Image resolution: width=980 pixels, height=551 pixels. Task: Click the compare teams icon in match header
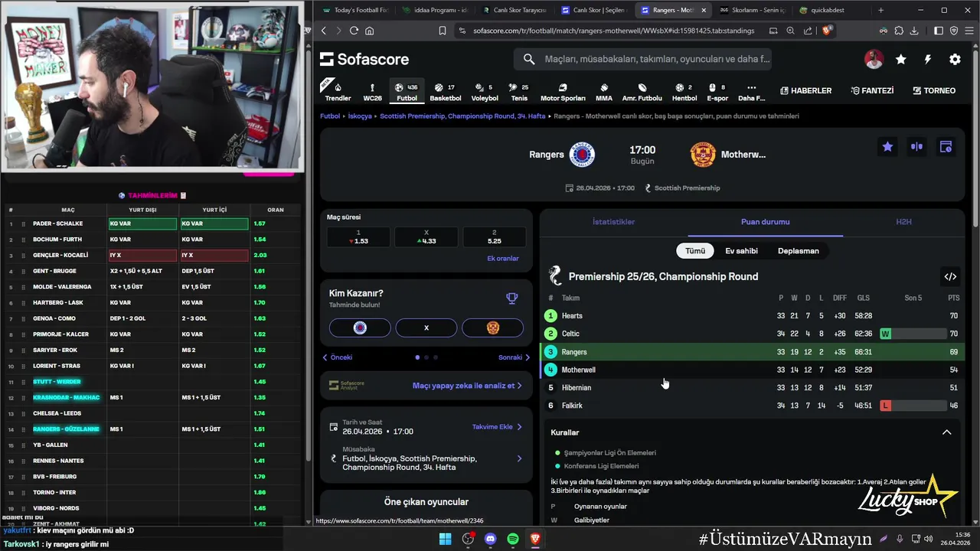pyautogui.click(x=916, y=147)
